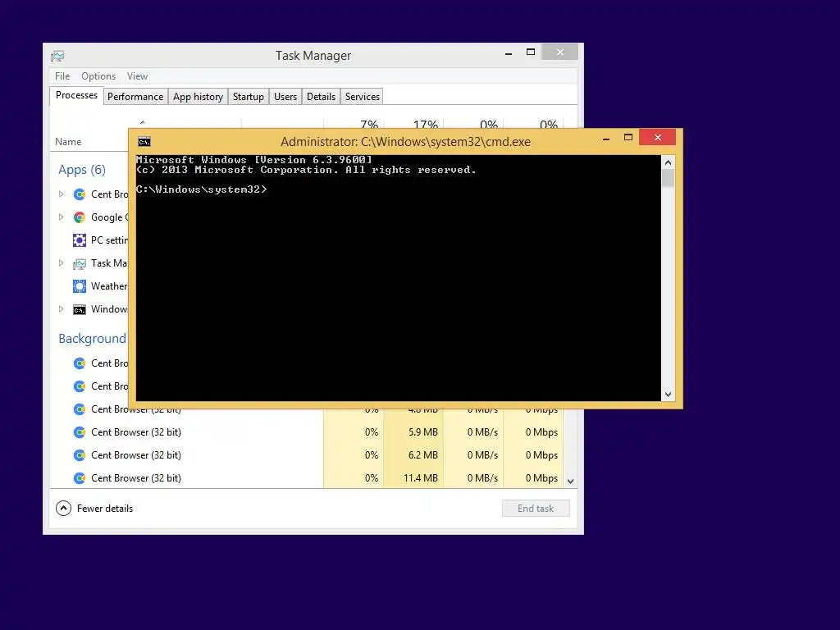Collapse view with Fewer details
The image size is (840, 630).
click(x=94, y=509)
